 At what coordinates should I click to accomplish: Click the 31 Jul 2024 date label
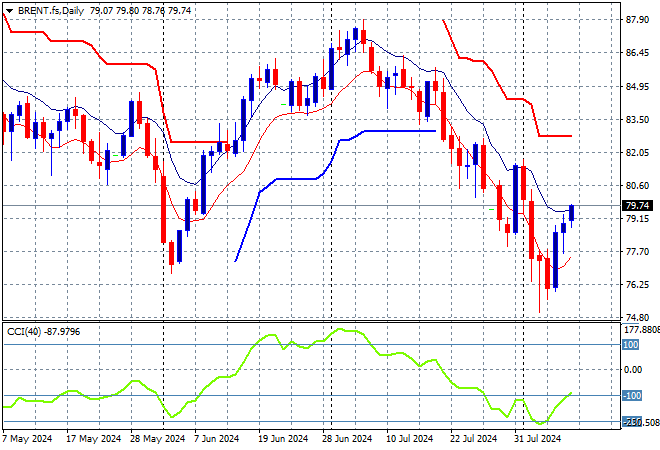(538, 439)
